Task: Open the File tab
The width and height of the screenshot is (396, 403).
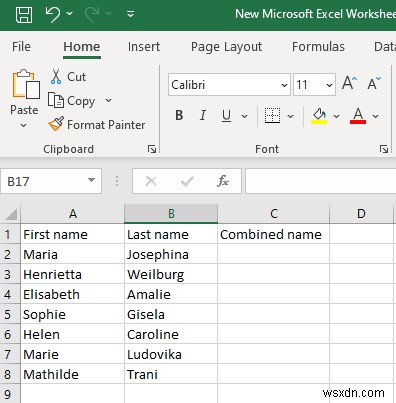Action: click(21, 47)
